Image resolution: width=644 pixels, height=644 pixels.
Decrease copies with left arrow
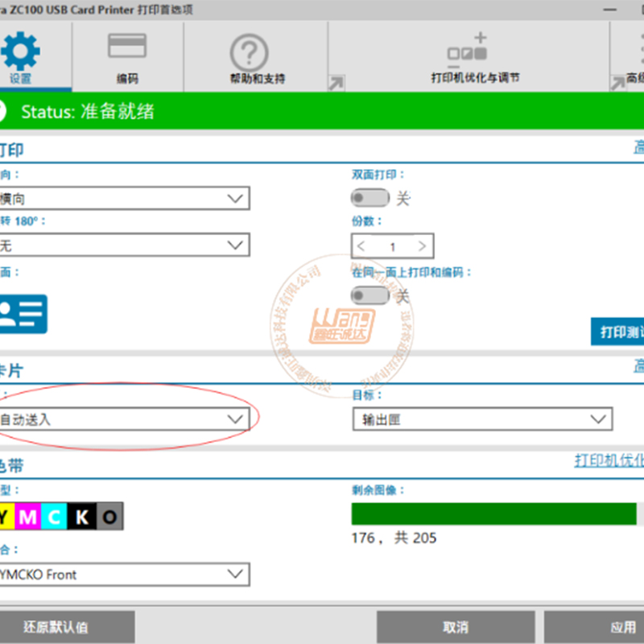[x=361, y=246]
